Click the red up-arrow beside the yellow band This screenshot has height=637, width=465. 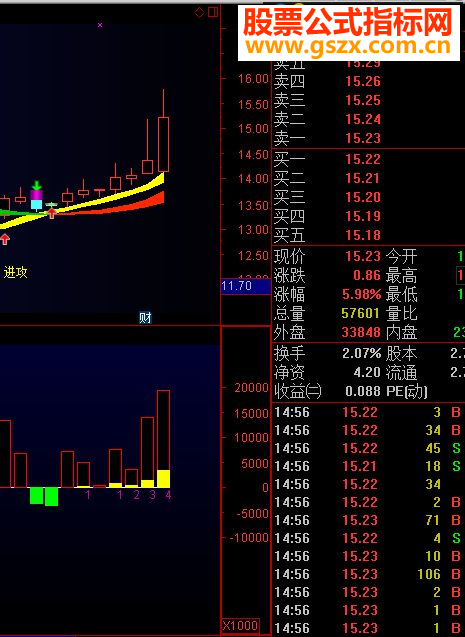[52, 212]
